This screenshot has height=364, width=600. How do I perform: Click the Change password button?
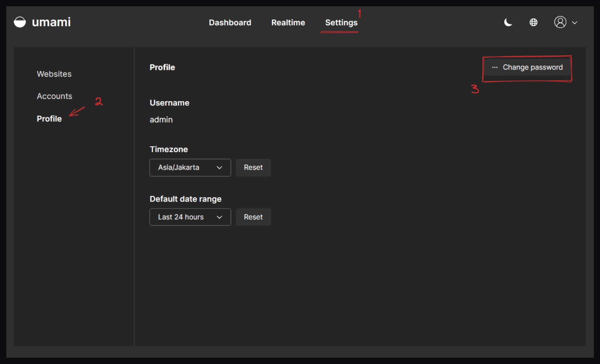(x=532, y=67)
